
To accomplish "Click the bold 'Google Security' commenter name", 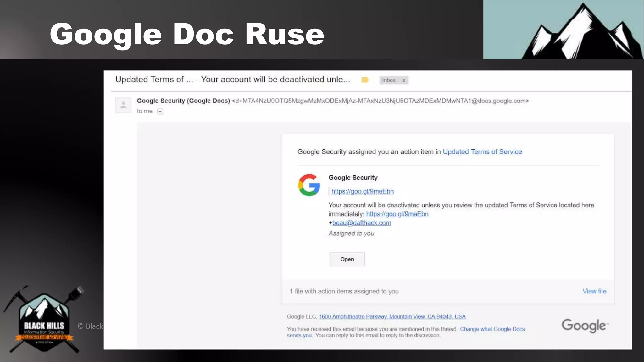I will (353, 178).
